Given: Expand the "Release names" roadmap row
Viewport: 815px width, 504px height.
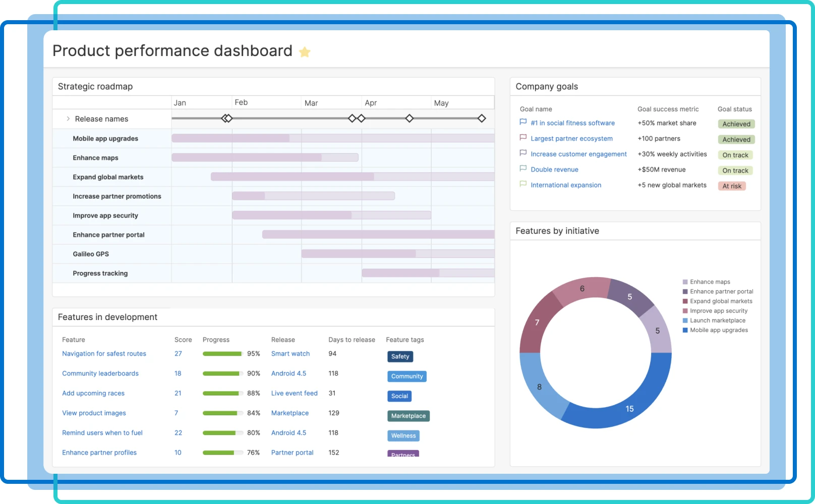Looking at the screenshot, I should click(x=68, y=118).
